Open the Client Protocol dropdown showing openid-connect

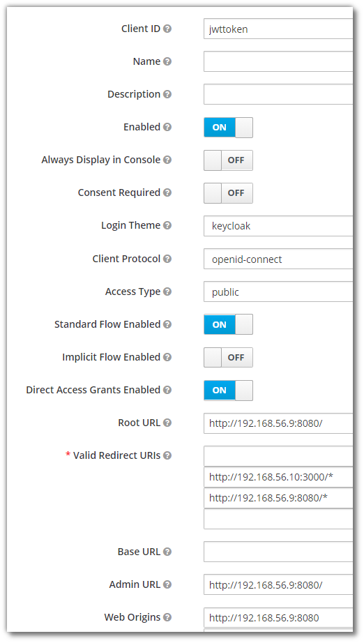(278, 259)
